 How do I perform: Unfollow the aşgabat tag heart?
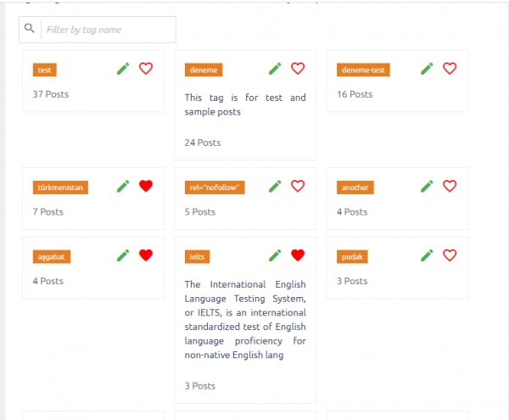pyautogui.click(x=145, y=255)
